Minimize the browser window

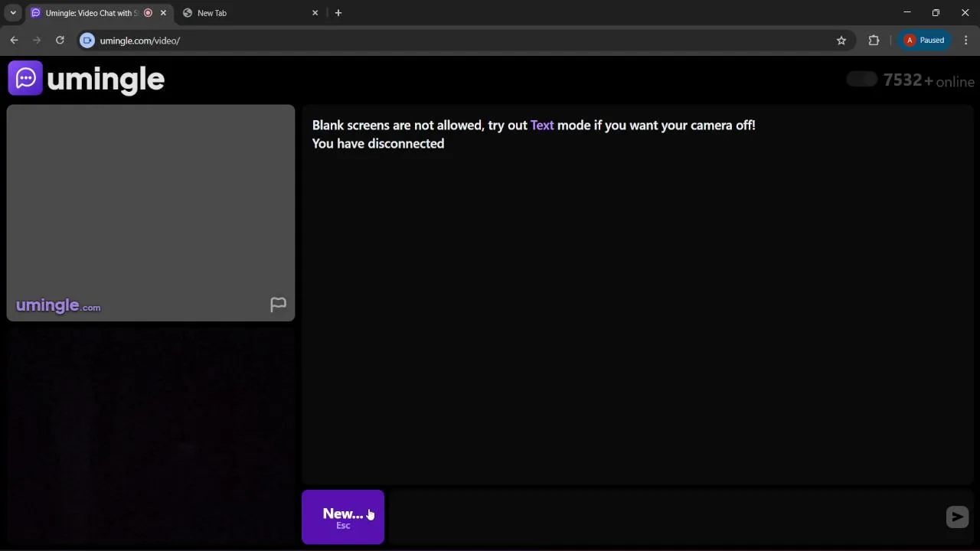pyautogui.click(x=907, y=13)
